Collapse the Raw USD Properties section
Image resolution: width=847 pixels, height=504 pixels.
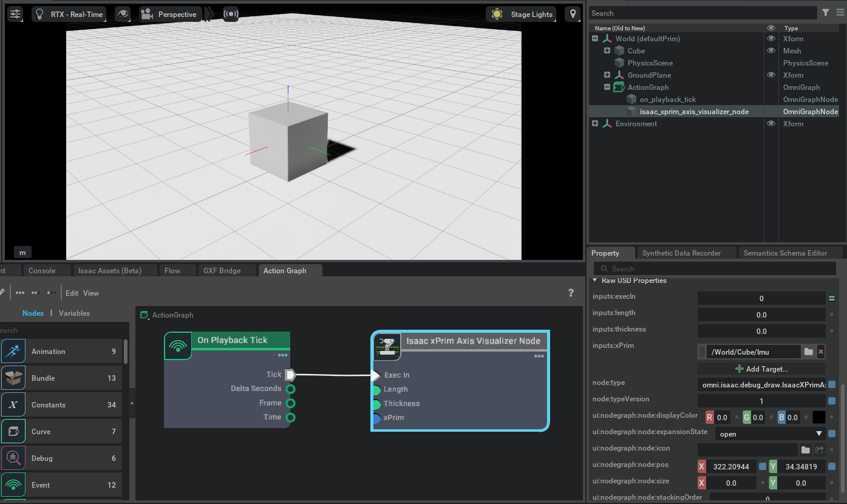[595, 281]
